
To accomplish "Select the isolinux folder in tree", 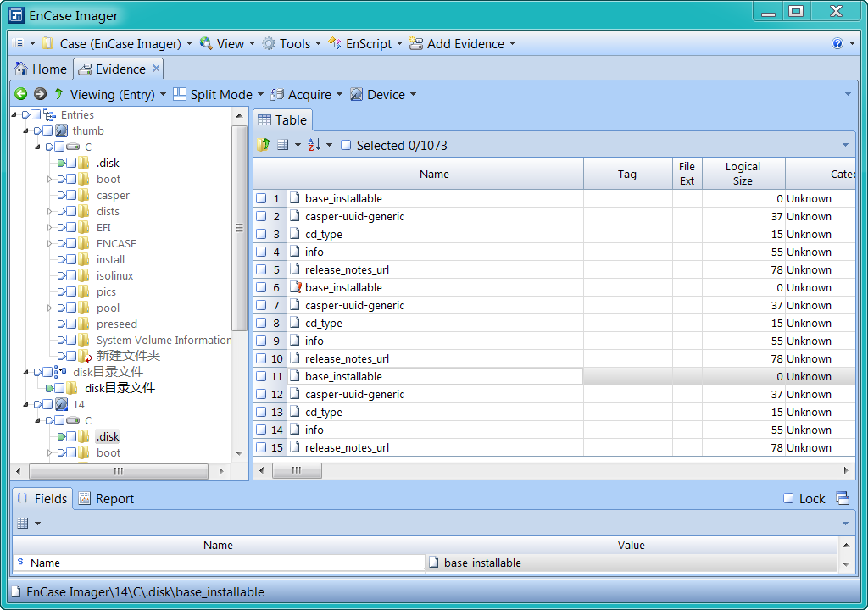I will [x=114, y=275].
